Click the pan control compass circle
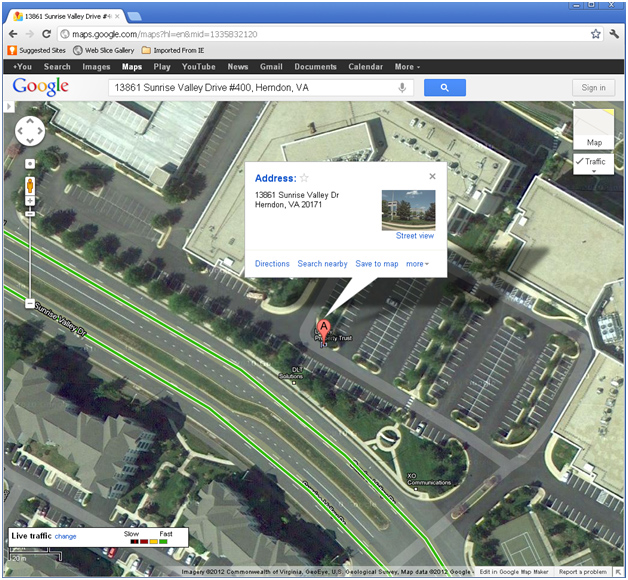Screen dimensions: 628x580 coord(30,131)
